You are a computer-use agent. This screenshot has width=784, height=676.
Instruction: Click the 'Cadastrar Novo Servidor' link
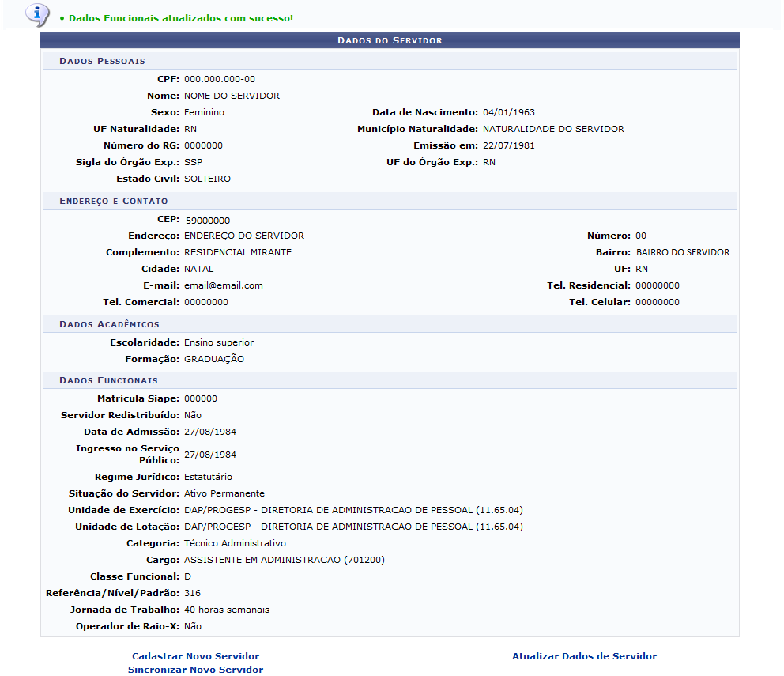click(195, 656)
